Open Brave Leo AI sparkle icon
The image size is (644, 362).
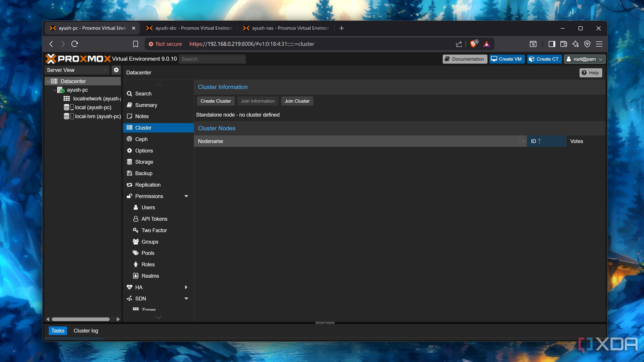click(x=576, y=44)
